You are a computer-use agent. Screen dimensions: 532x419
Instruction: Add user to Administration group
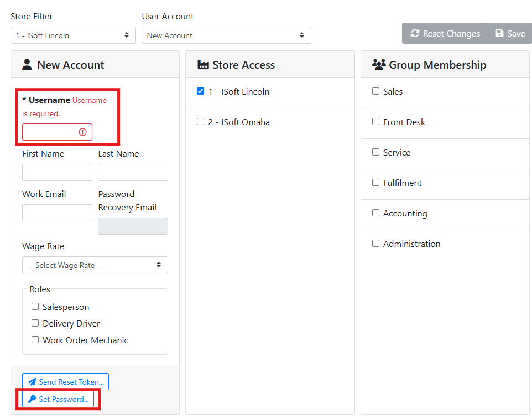pos(376,244)
